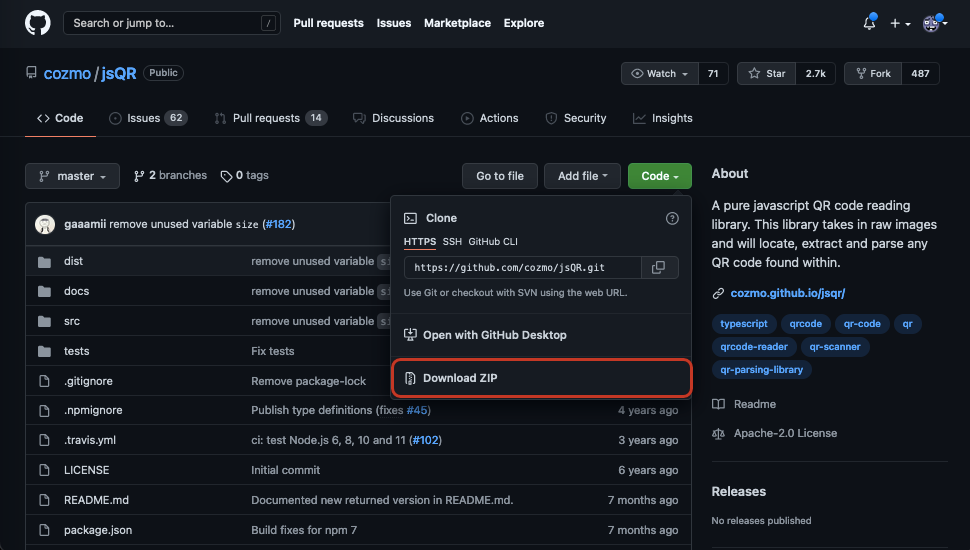Switch to the Pull requests repo tab
This screenshot has width=970, height=550.
coord(271,118)
